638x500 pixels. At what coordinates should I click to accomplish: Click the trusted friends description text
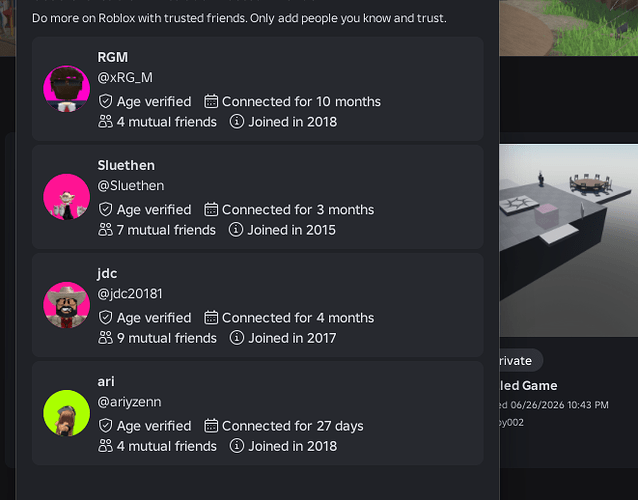tap(239, 18)
